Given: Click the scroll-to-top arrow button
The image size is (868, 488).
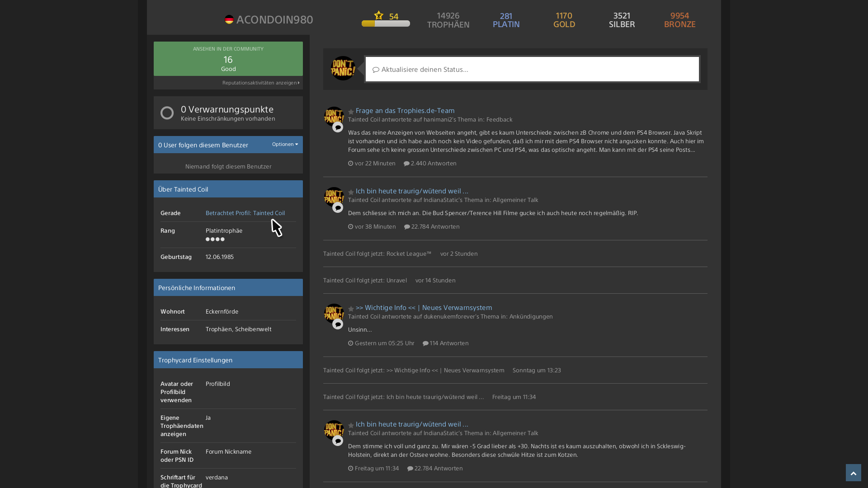Looking at the screenshot, I should (853, 473).
